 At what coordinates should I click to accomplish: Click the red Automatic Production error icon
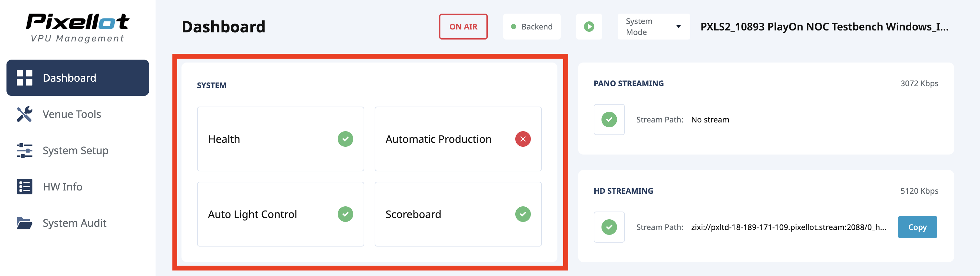(523, 139)
